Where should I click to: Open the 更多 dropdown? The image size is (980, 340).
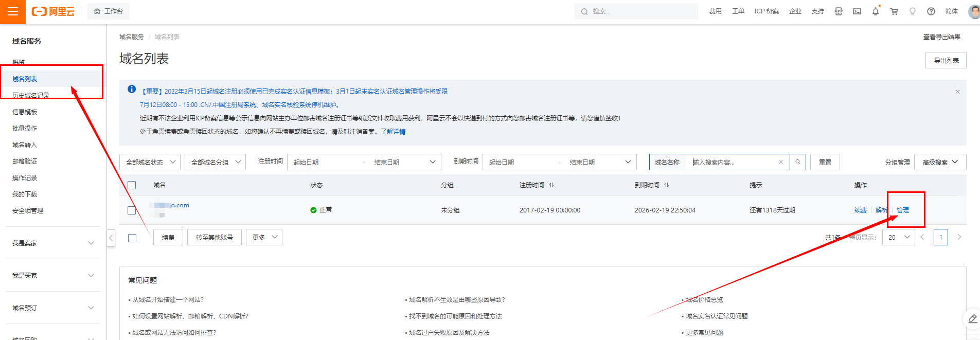coord(264,237)
